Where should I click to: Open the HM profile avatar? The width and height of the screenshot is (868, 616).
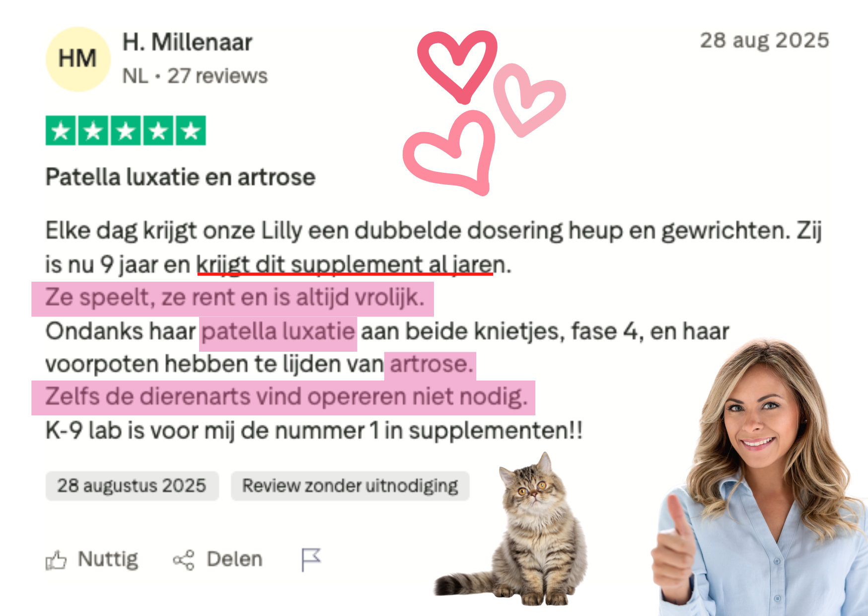point(78,59)
